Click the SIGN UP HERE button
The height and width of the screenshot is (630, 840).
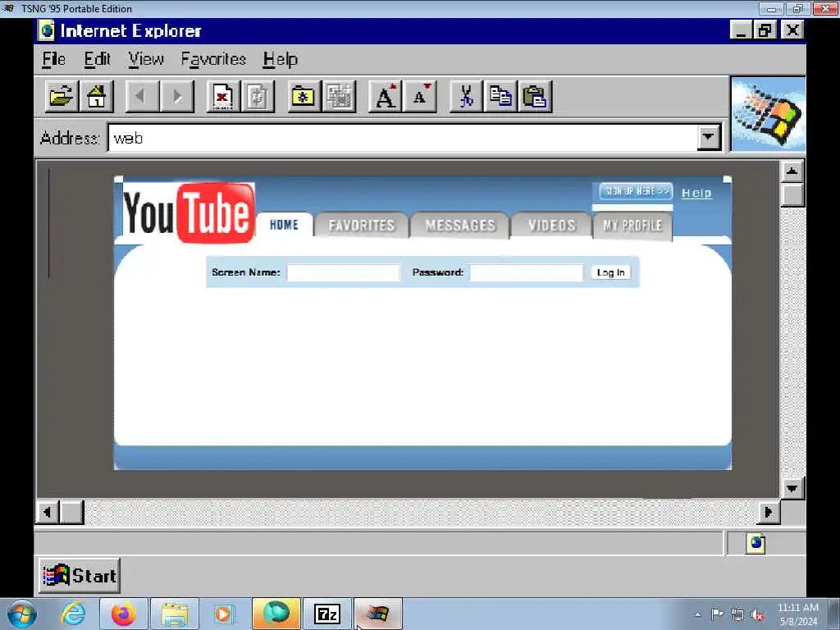tap(636, 191)
